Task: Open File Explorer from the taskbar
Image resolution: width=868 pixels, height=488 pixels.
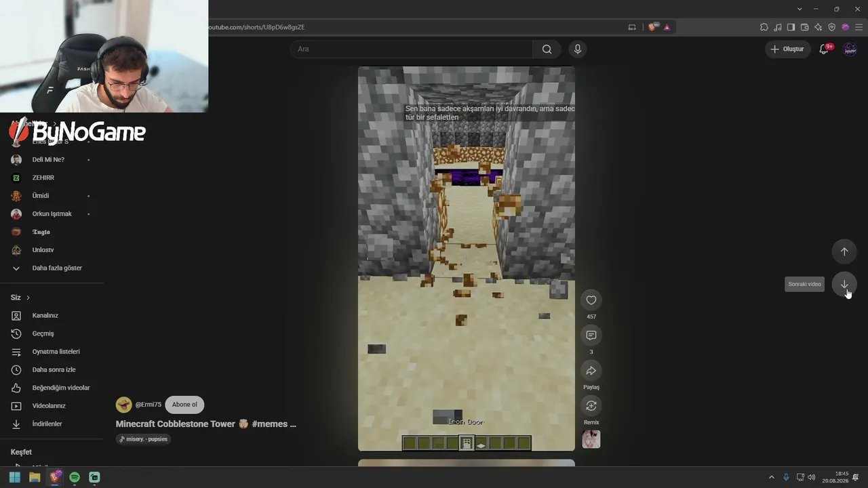Action: click(x=35, y=477)
